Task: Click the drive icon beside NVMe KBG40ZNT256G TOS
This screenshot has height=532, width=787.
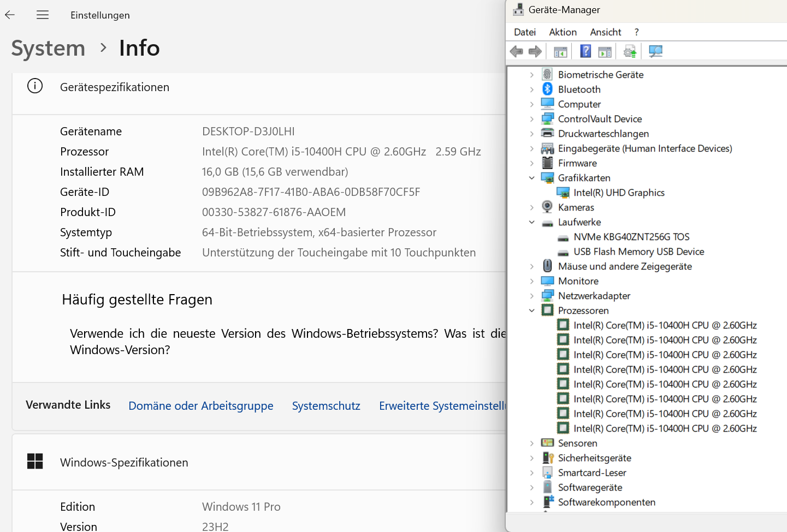Action: 563,237
